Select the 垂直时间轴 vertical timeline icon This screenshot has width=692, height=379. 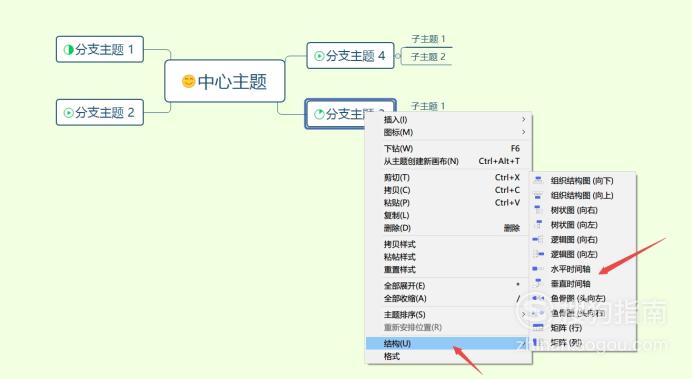(538, 283)
